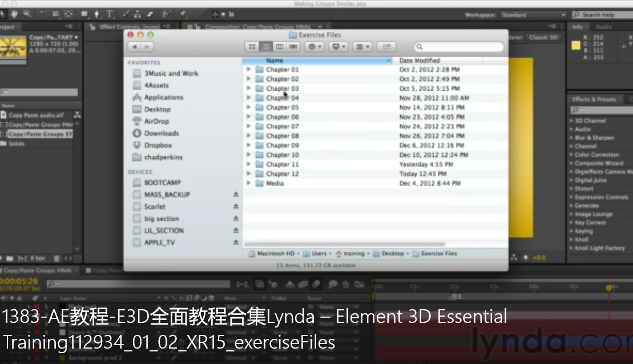Select the Horizontal Type tool
The height and width of the screenshot is (364, 633).
[110, 14]
